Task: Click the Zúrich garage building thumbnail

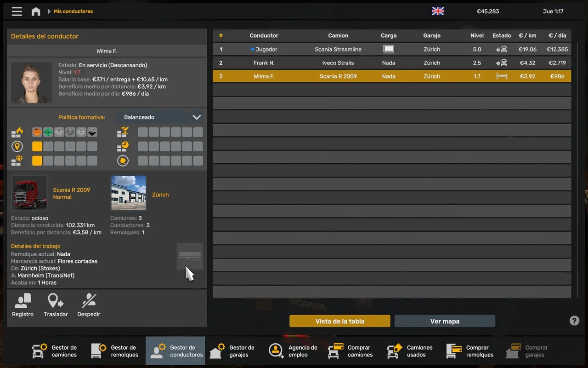Action: tap(129, 193)
